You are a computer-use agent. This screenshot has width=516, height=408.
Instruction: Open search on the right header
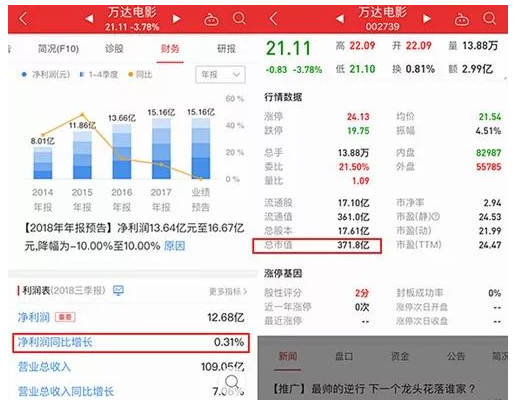pos(490,19)
